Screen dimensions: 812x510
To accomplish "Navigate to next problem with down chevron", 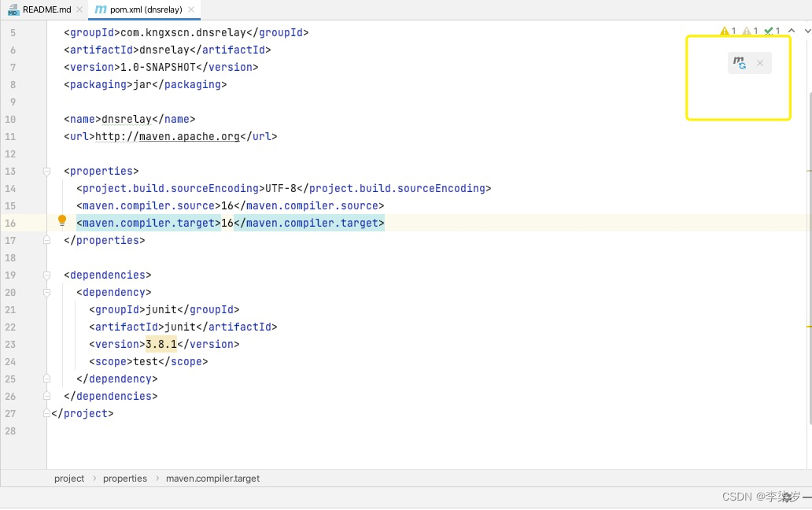I will point(806,31).
